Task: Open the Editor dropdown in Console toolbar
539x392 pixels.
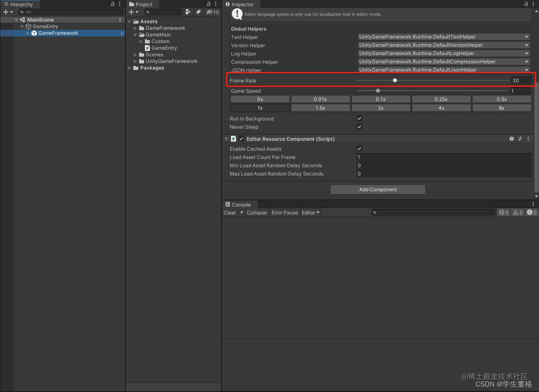Action: click(310, 212)
